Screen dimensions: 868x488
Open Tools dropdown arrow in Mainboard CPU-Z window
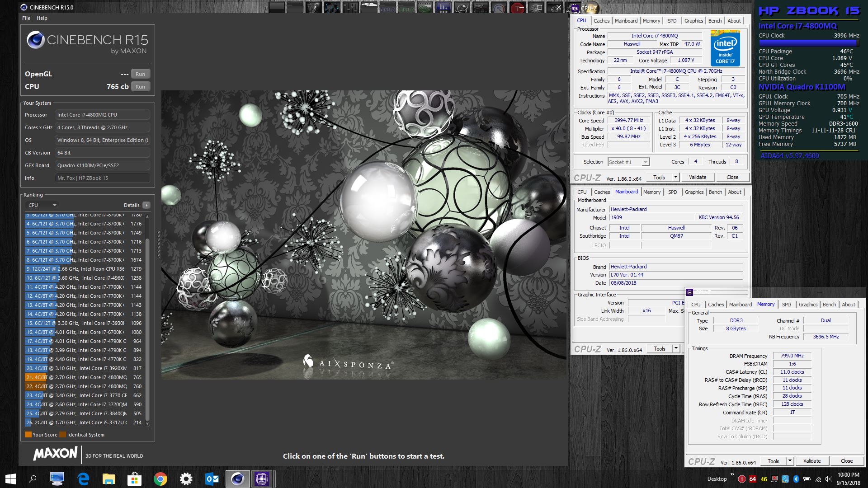[676, 348]
